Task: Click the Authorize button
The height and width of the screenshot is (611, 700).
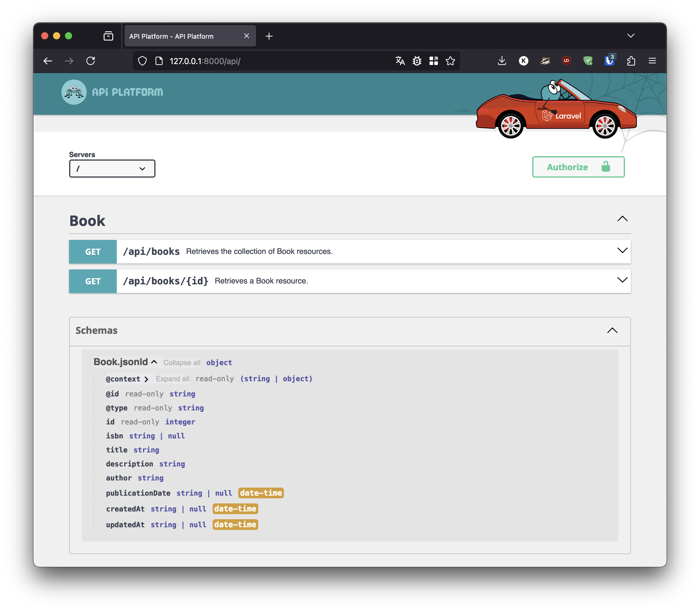Action: pyautogui.click(x=578, y=166)
